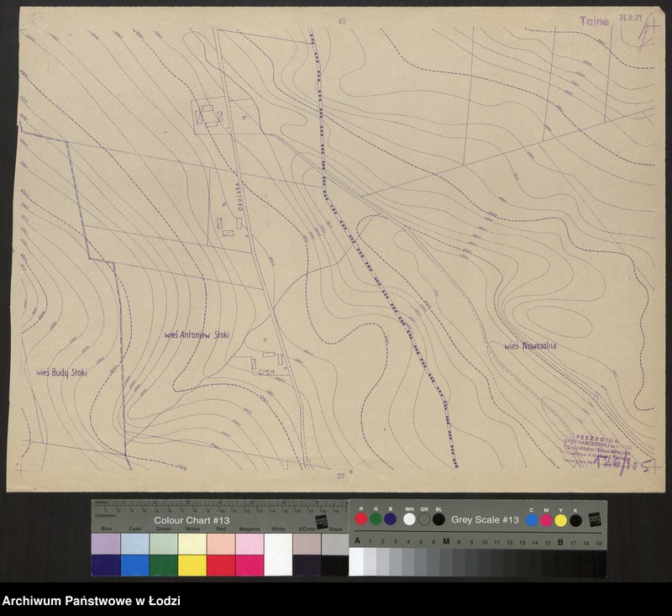Select the dark blue B circle

390,519
